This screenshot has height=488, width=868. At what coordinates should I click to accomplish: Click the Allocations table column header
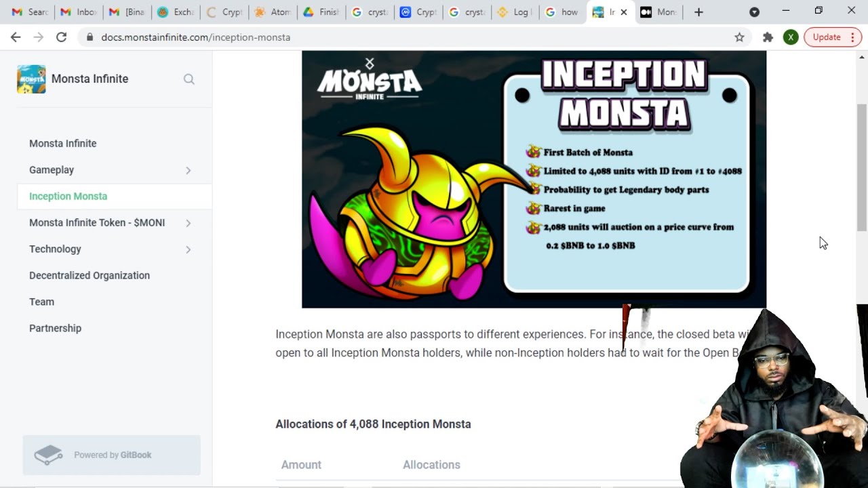pos(431,465)
